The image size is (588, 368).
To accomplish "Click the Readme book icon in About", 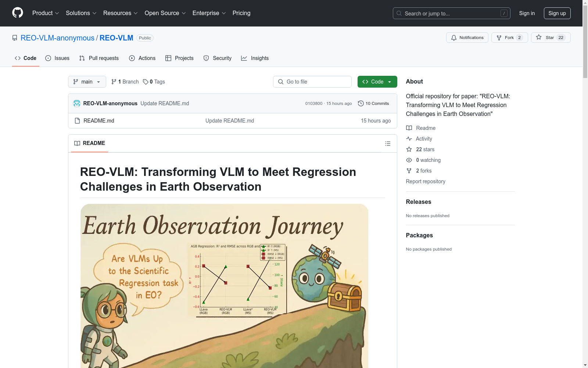I will pos(409,128).
